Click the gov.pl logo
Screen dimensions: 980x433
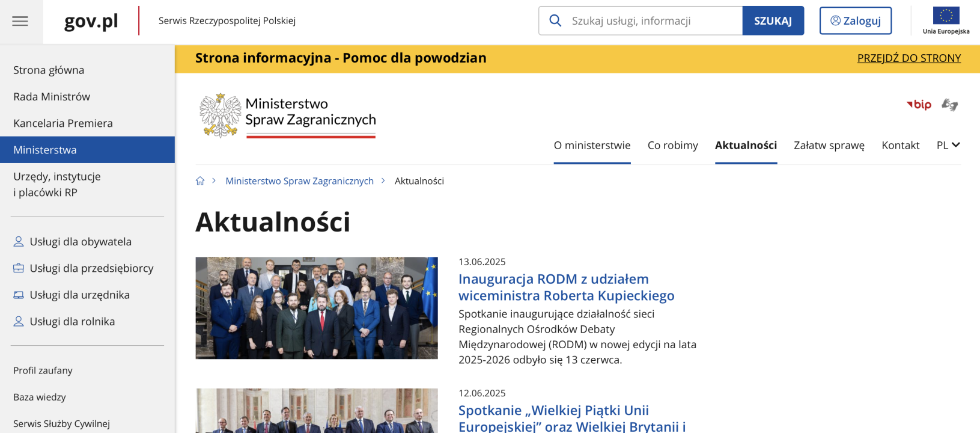pyautogui.click(x=91, y=21)
